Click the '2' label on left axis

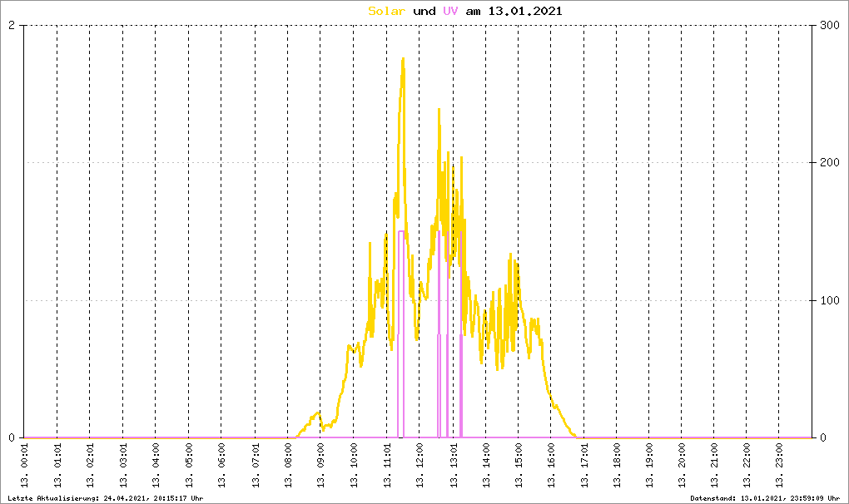(12, 26)
